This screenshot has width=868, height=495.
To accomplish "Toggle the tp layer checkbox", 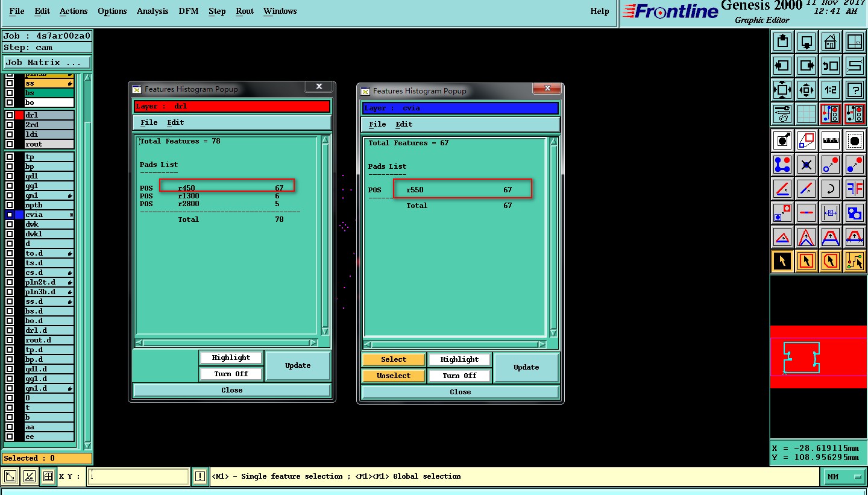I will (10, 157).
